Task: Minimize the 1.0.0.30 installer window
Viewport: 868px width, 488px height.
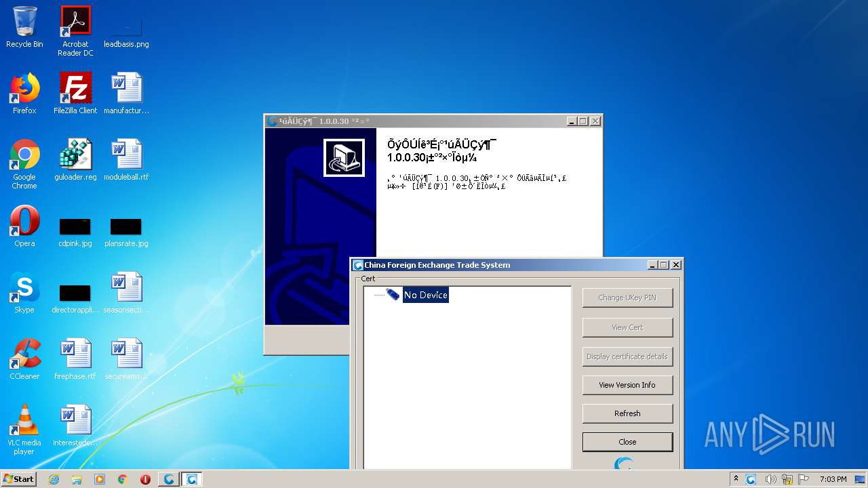Action: pos(572,121)
